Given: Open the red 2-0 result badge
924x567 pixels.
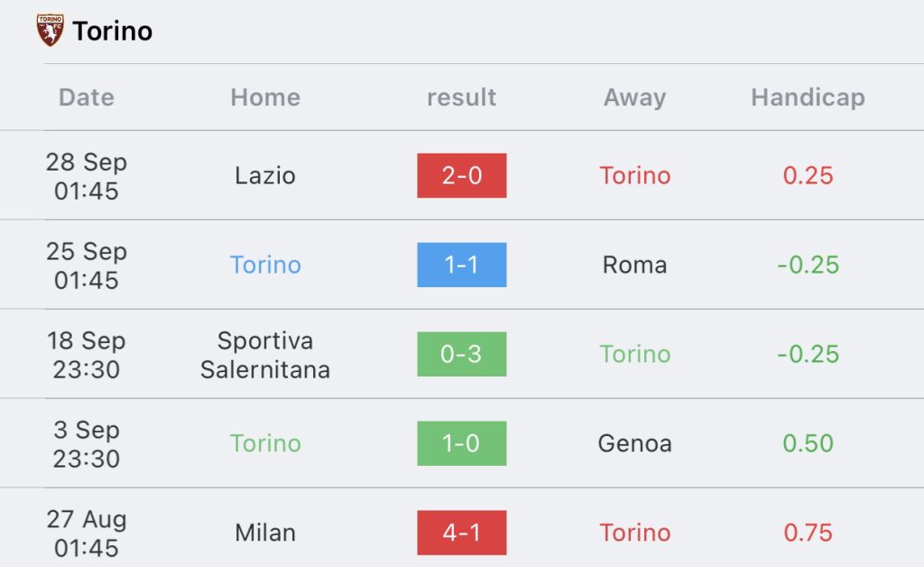Looking at the screenshot, I should point(462,176).
